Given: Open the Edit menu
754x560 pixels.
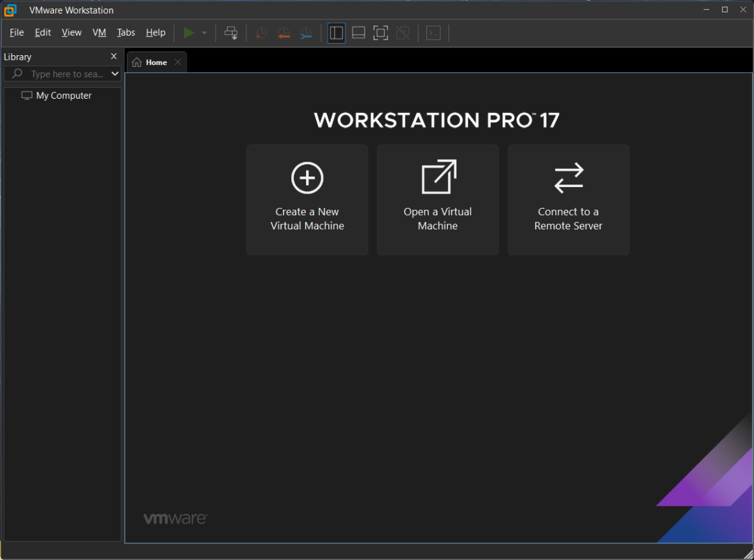Looking at the screenshot, I should point(43,32).
